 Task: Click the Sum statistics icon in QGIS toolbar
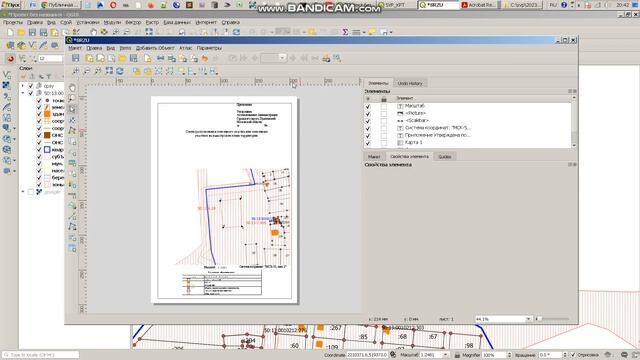[345, 32]
